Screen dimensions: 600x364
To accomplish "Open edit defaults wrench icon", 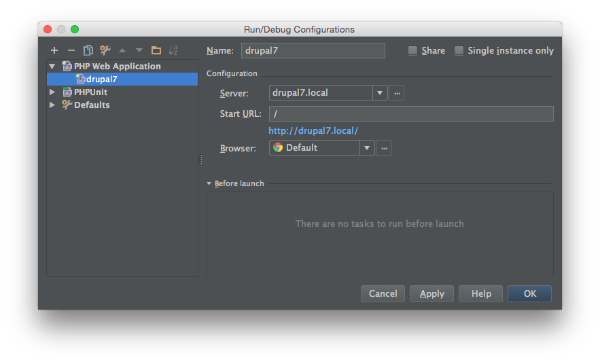I will (105, 50).
